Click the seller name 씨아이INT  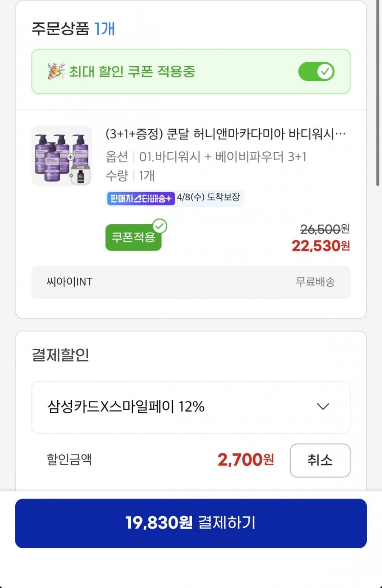[x=70, y=282]
